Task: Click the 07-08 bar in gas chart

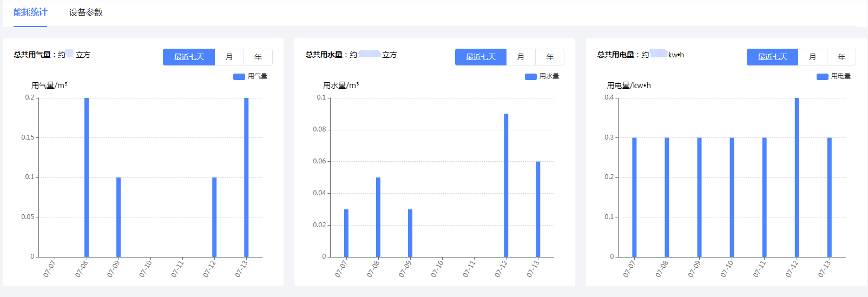Action: click(x=87, y=177)
